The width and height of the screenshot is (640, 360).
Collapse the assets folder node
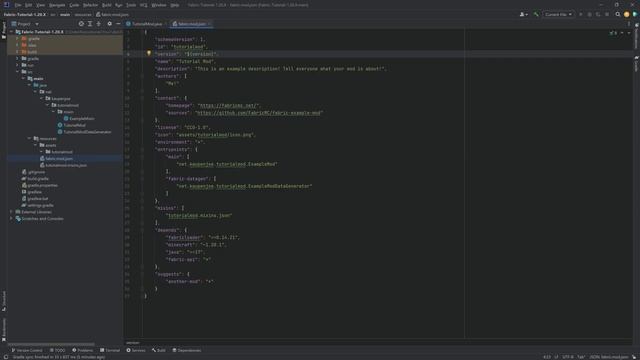(36, 145)
